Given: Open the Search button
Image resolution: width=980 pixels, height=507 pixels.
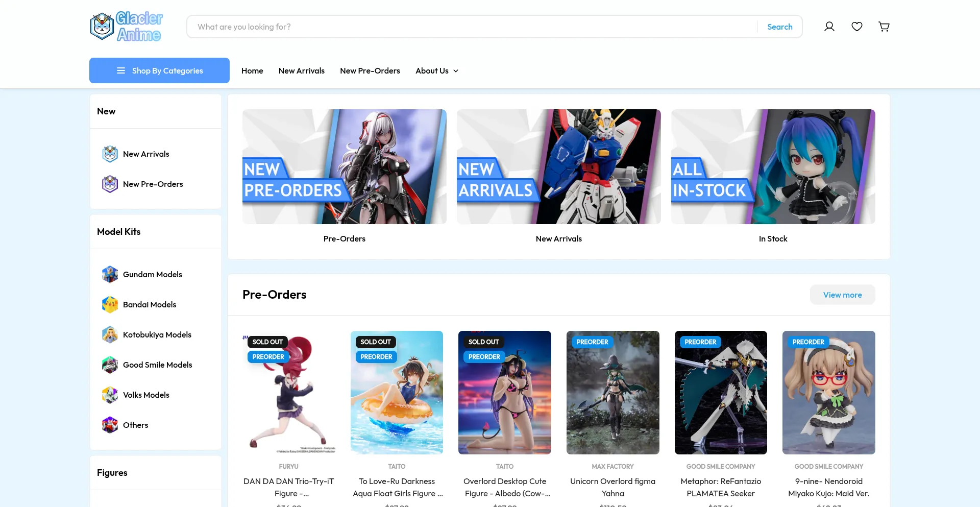Looking at the screenshot, I should (779, 26).
